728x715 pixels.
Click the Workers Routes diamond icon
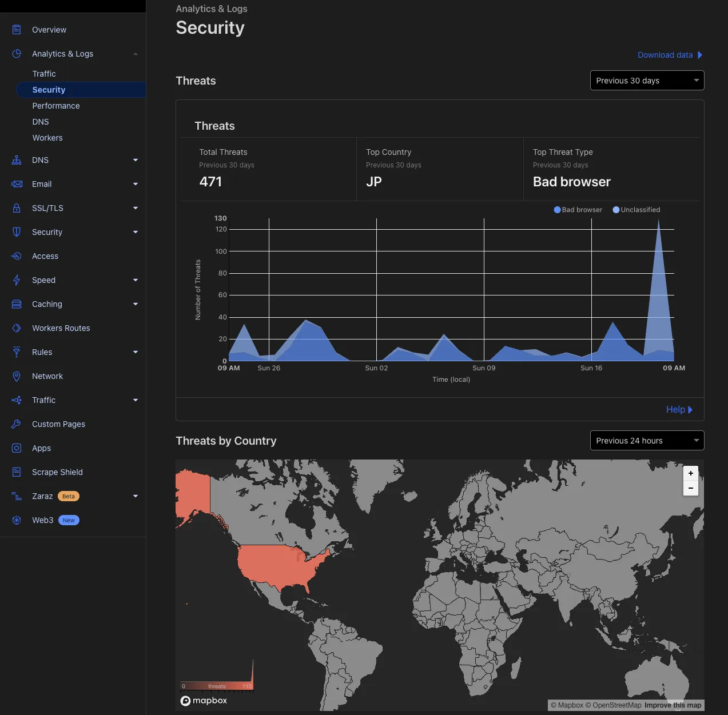tap(17, 328)
